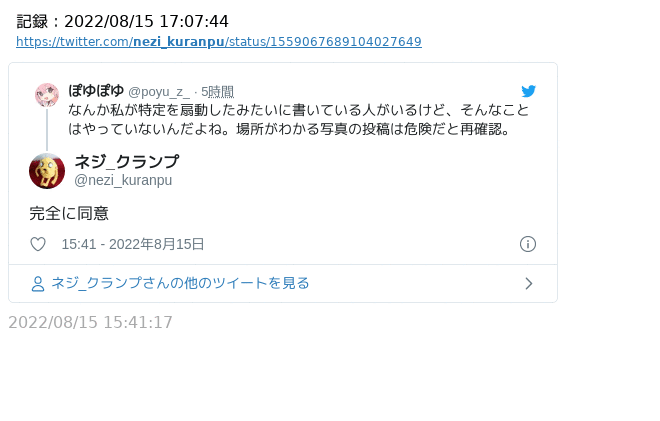Click the ネジ_クランプ display name
The image size is (660, 421).
pos(127,162)
